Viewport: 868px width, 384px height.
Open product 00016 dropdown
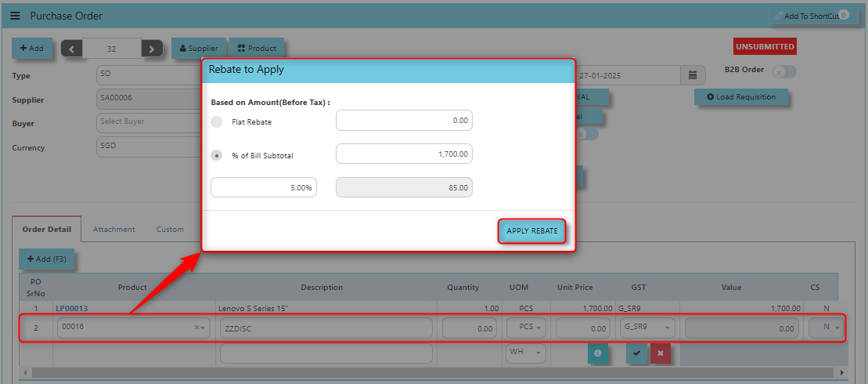203,328
